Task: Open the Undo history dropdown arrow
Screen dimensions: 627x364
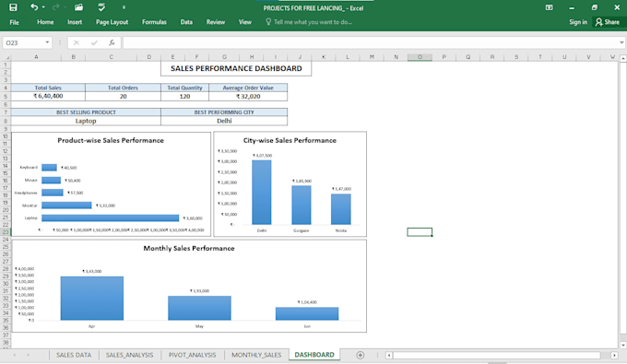Action: [43, 7]
